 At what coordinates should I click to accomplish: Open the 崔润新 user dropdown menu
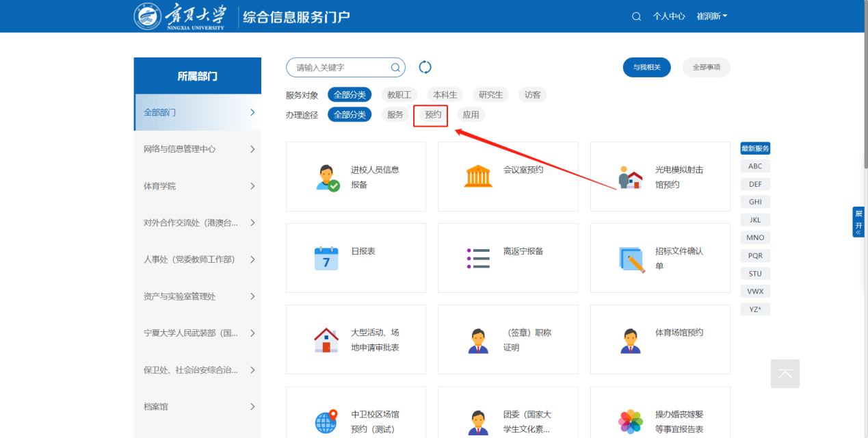[x=711, y=16]
